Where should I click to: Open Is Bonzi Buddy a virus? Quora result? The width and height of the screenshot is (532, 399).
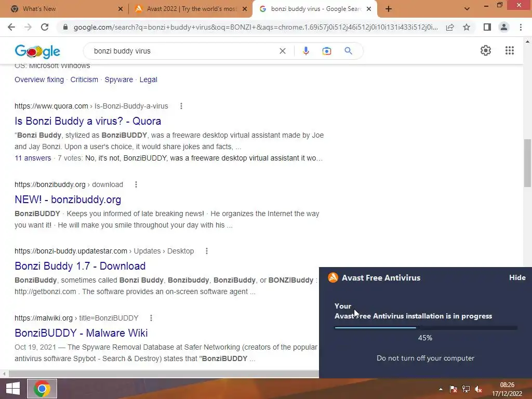point(88,121)
